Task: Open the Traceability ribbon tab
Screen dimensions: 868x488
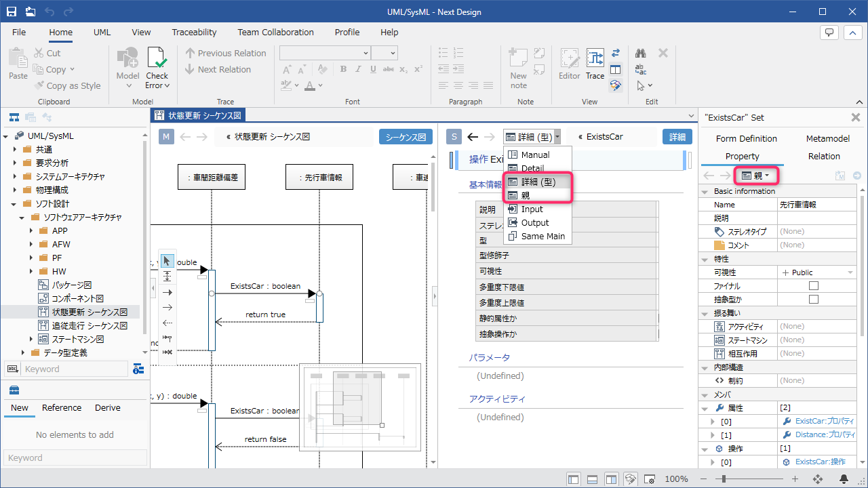Action: (x=194, y=32)
